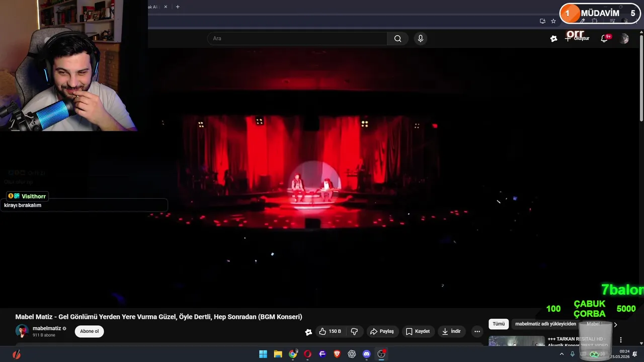This screenshot has height=362, width=644.
Task: Open ChatGPT app from the taskbar
Action: [352, 354]
